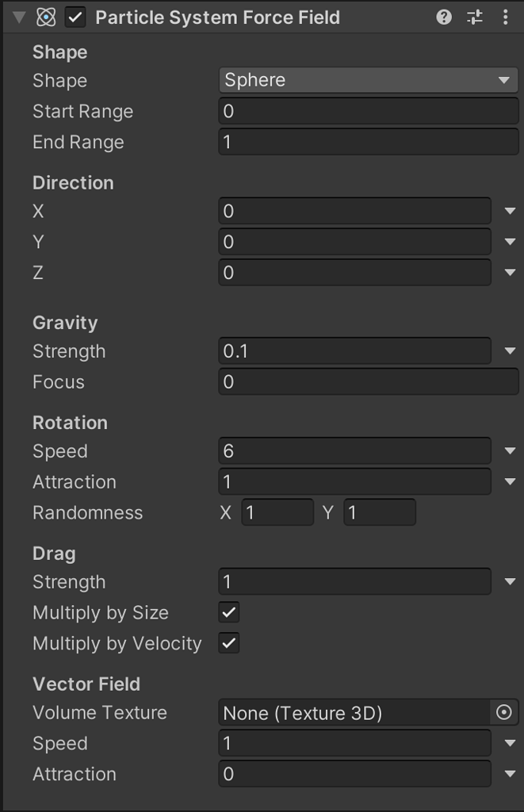Open the Drag Strength mode dropdown arrow
The width and height of the screenshot is (524, 812).
point(509,582)
